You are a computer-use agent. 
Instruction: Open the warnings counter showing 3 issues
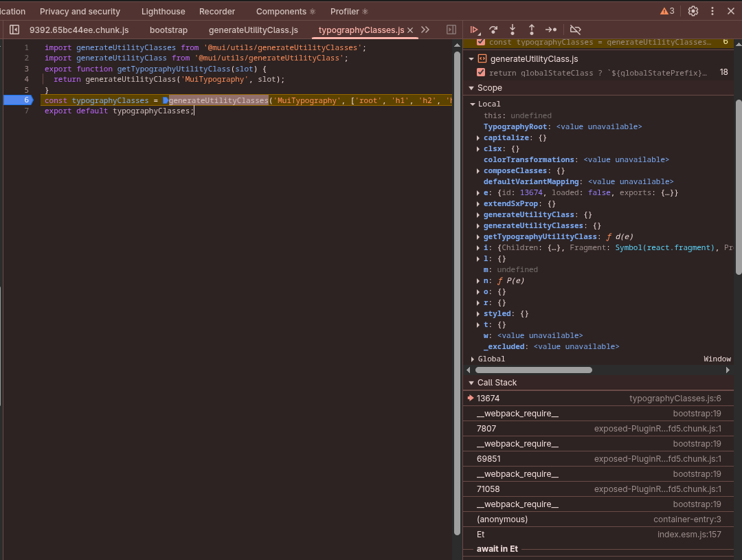(667, 11)
